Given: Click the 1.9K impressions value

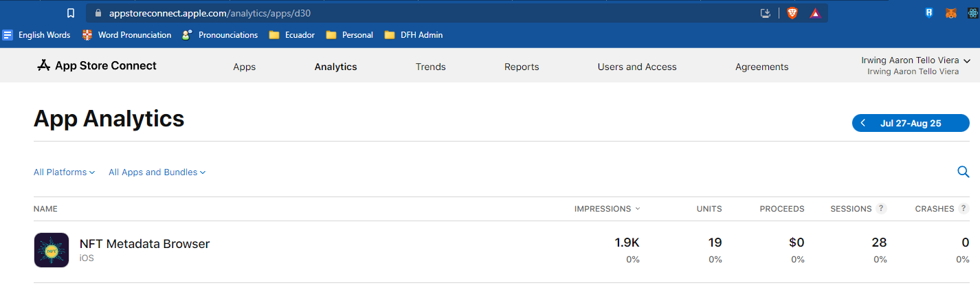Looking at the screenshot, I should coord(627,243).
